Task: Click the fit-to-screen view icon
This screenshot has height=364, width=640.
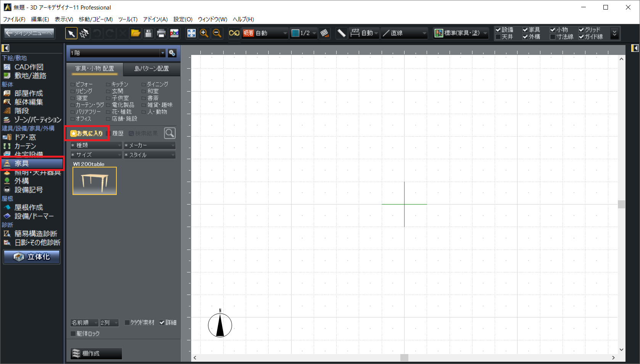Action: tap(191, 34)
